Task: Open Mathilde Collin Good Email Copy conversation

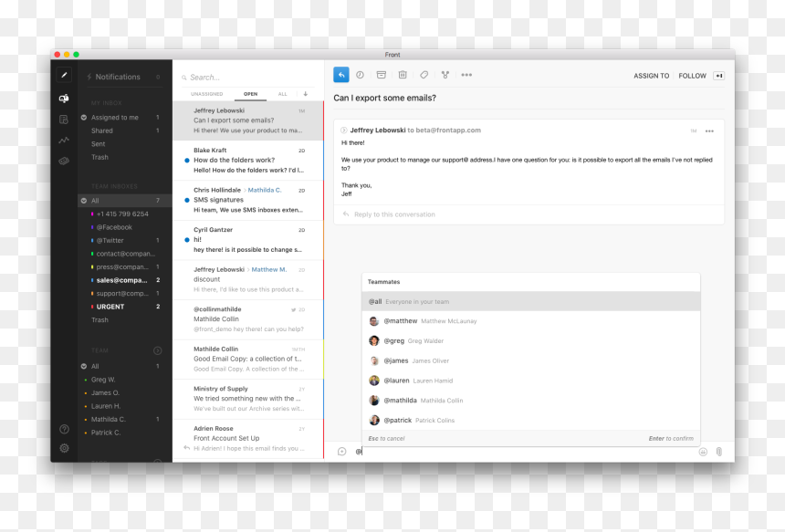Action: 248,359
